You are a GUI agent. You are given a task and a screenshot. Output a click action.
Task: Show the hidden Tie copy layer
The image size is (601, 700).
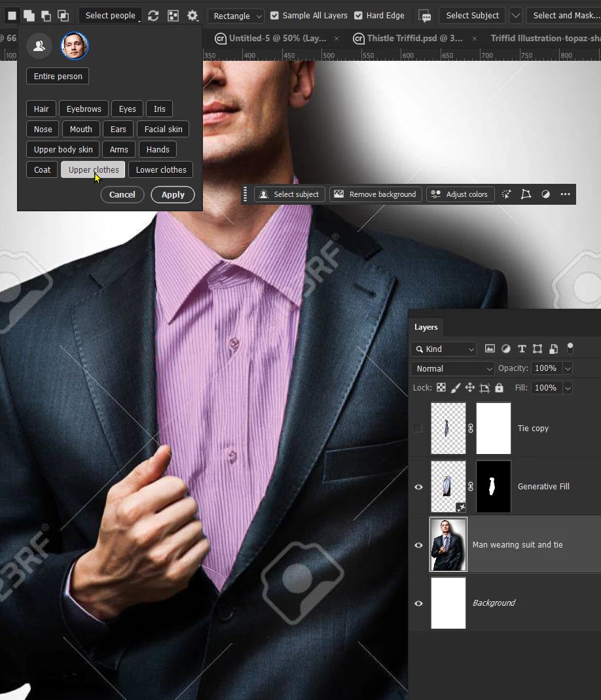[418, 428]
